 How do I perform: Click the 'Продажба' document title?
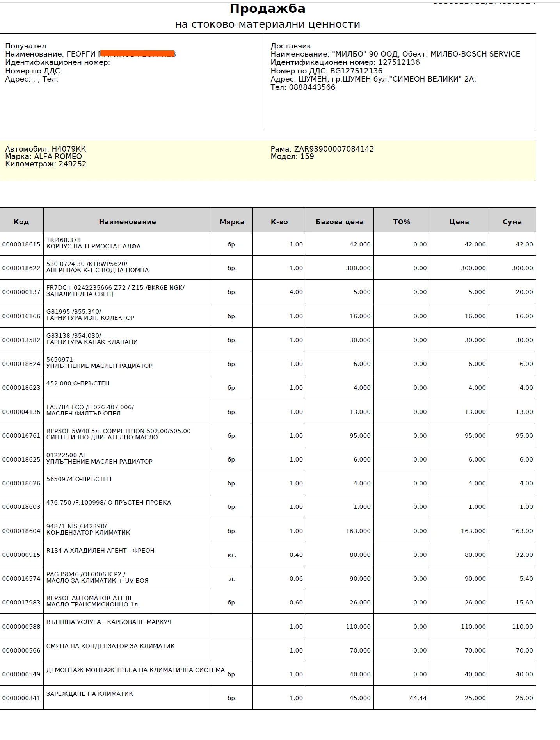pos(267,9)
